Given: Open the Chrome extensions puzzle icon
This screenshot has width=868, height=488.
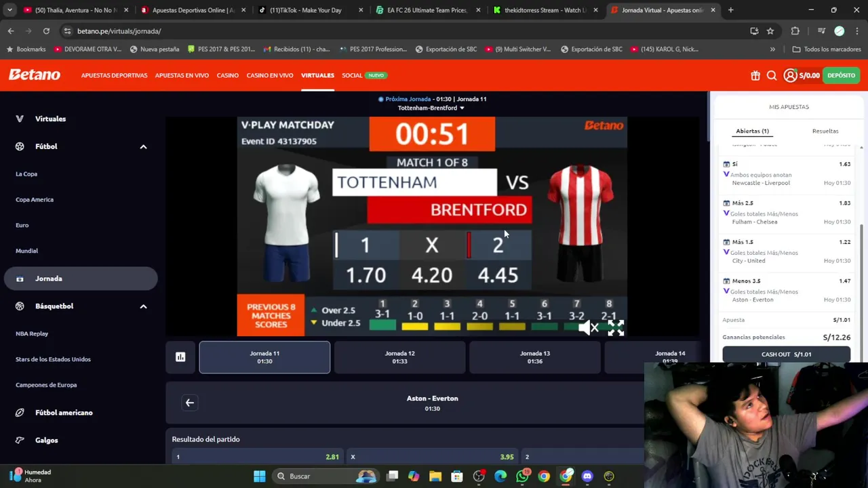Looking at the screenshot, I should point(795,31).
